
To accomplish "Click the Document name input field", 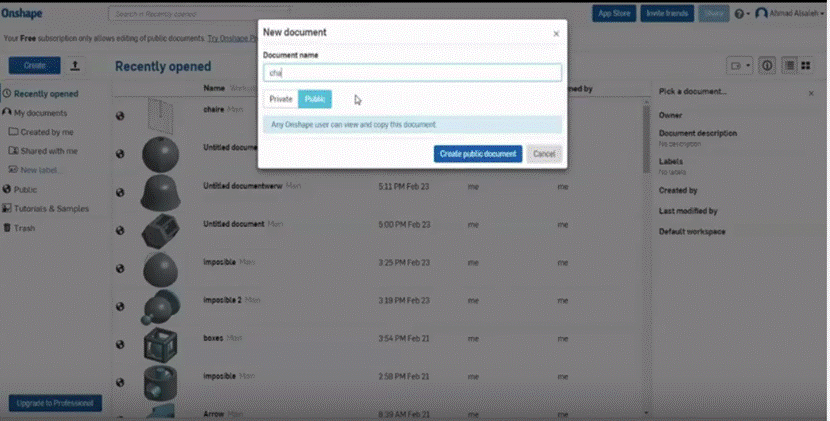I will click(x=412, y=73).
